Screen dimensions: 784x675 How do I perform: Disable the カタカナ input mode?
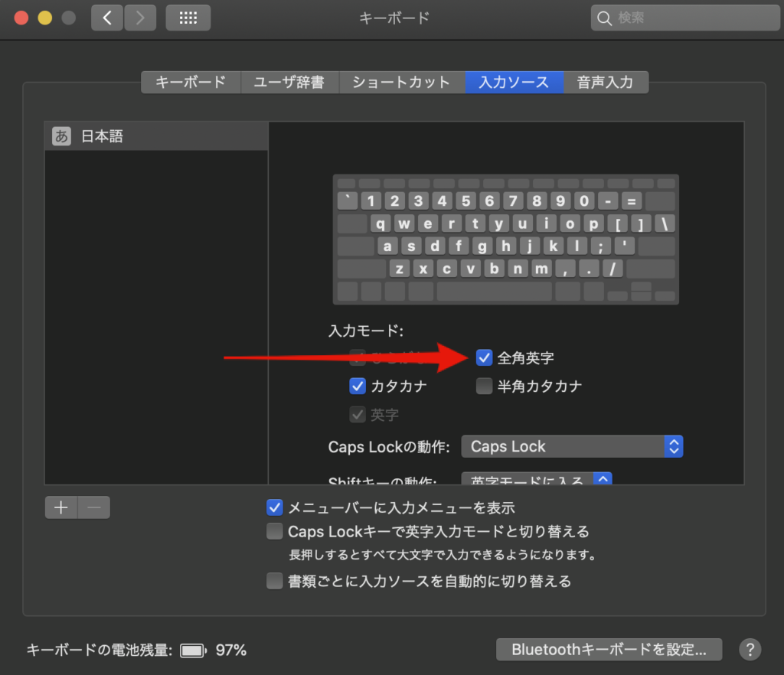coord(357,386)
